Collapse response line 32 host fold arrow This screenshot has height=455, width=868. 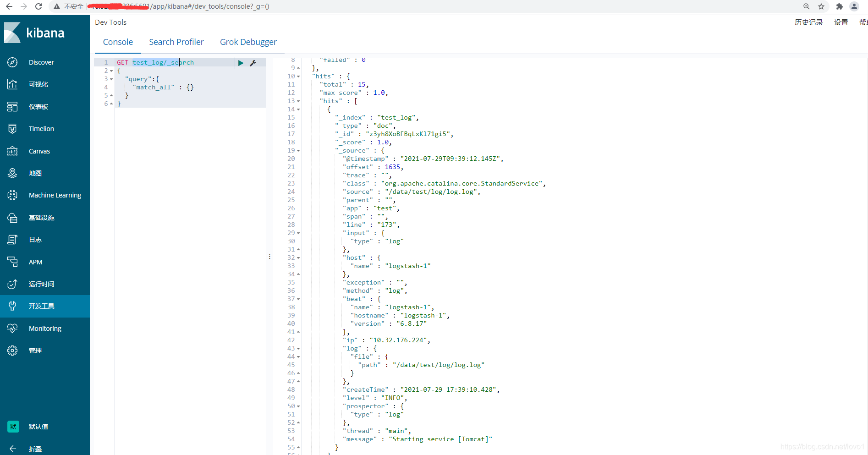click(298, 258)
